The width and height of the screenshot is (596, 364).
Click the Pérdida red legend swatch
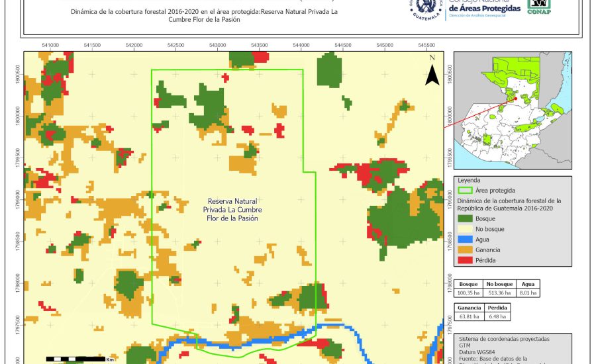466,260
